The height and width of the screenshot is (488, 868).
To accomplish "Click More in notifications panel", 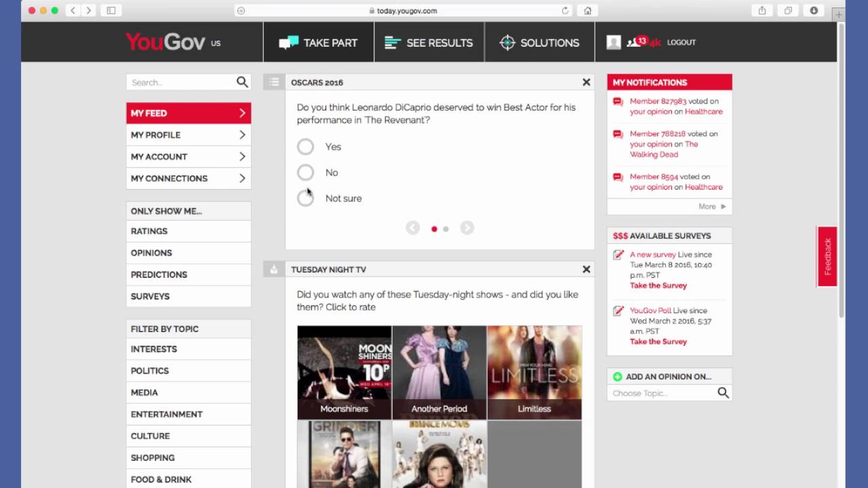I will [712, 207].
